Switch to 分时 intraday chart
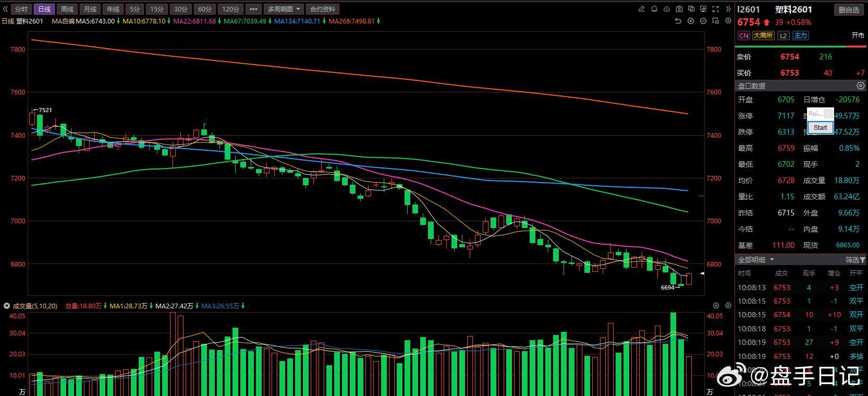868x396 pixels. tap(21, 9)
